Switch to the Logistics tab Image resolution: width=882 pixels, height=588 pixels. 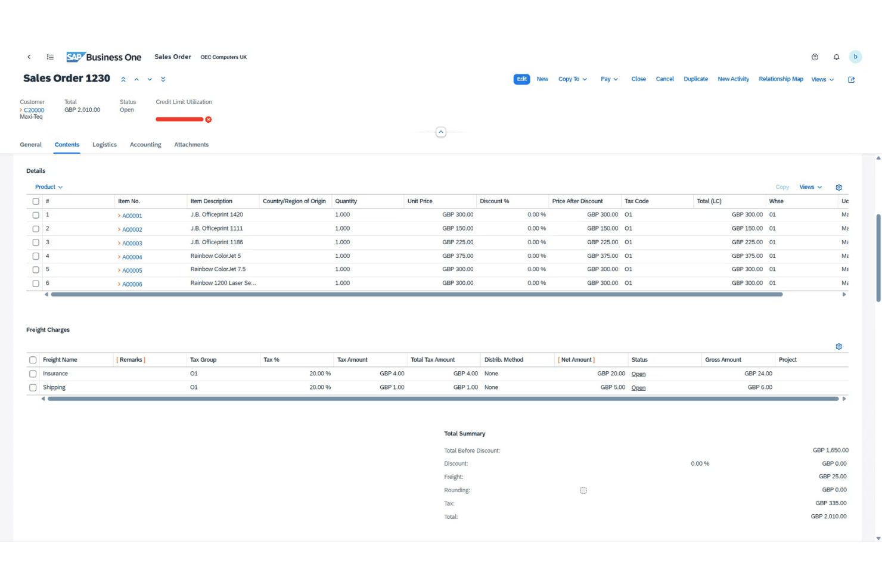(x=104, y=145)
